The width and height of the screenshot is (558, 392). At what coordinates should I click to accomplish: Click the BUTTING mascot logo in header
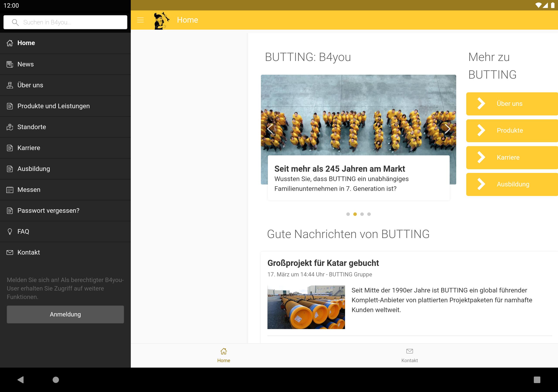pos(162,21)
